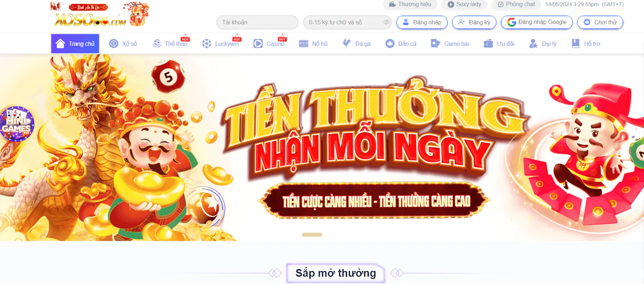This screenshot has width=644, height=284.
Task: Open the Thể thao sports section
Action: coord(170,43)
